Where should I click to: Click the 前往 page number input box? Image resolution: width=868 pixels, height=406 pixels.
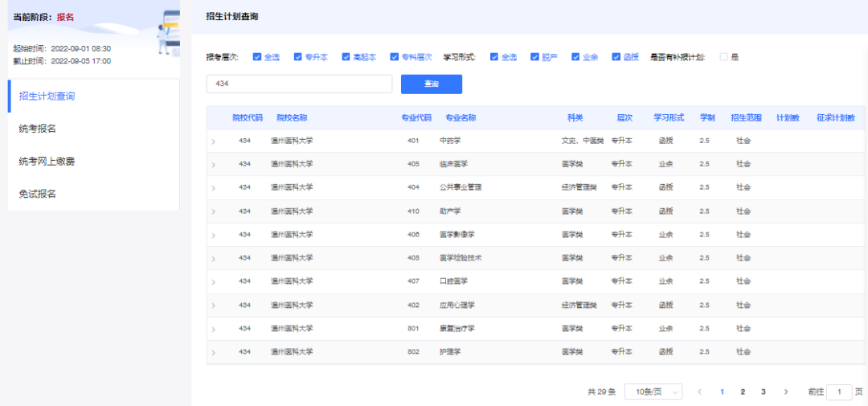coord(839,392)
